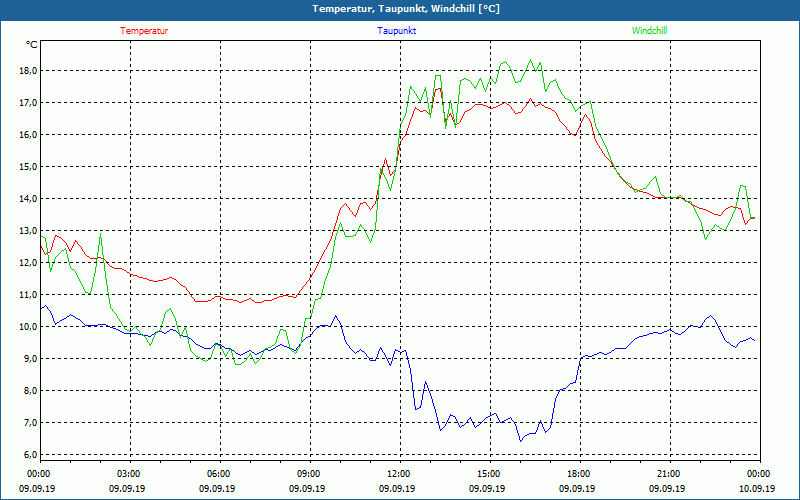Click the '00:00' label above 10.09.19
The width and height of the screenshot is (800, 500).
(760, 474)
